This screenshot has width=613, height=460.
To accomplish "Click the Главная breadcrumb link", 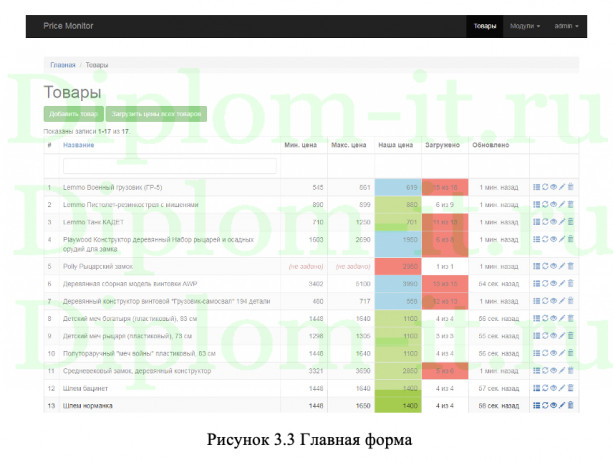I will pyautogui.click(x=62, y=65).
